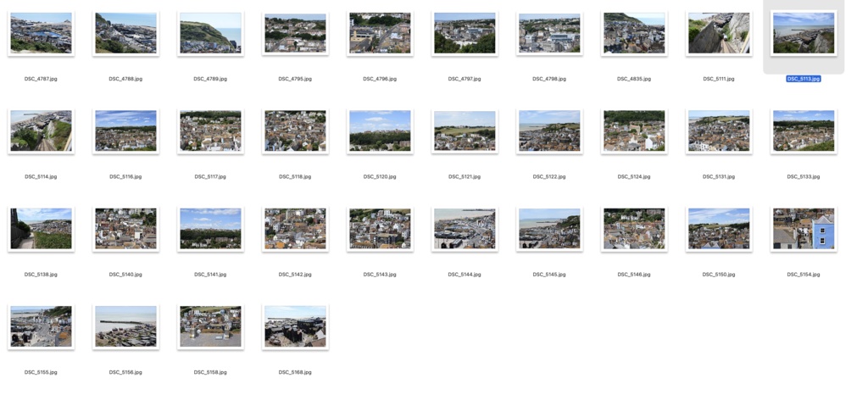Screen dimensions: 868x406
Task: Select the DSC_5146.jpg thumbnail
Action: tap(634, 229)
